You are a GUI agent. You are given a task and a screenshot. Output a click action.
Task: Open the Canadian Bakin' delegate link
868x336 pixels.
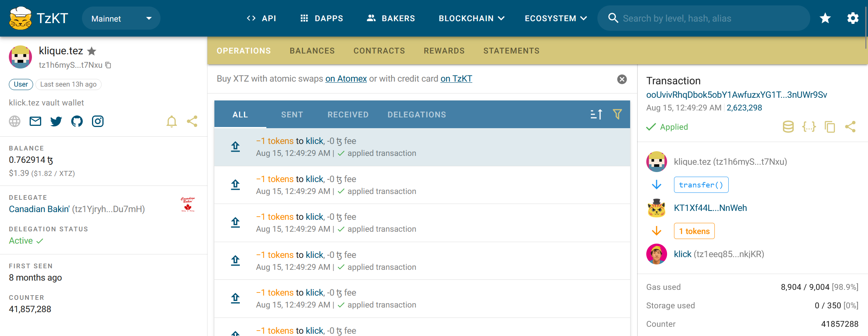click(x=39, y=209)
